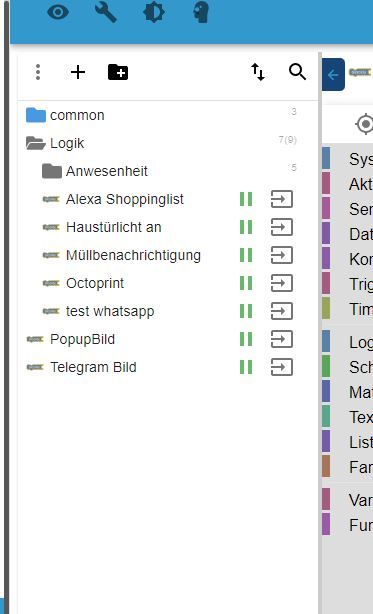
Task: Add a new script with plus icon
Action: [77, 72]
